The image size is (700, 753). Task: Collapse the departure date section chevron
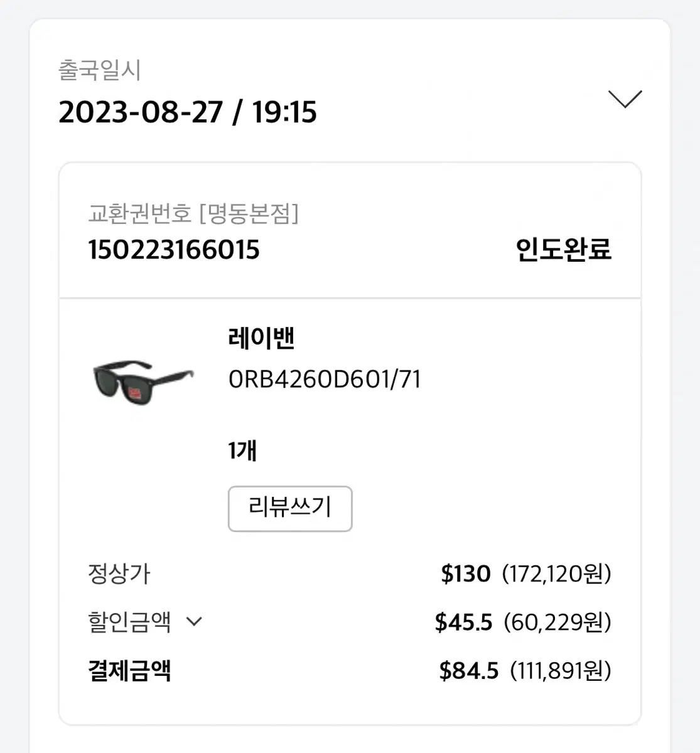pyautogui.click(x=625, y=99)
